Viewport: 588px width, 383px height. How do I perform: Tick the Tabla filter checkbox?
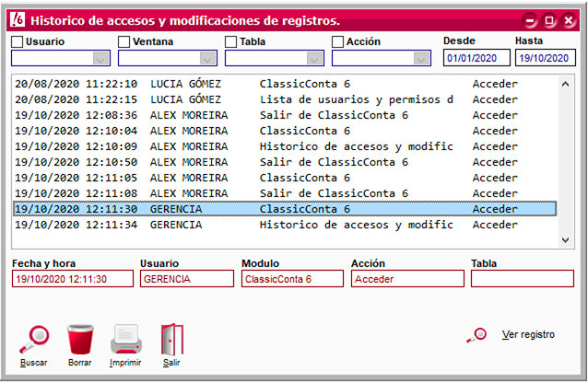231,41
